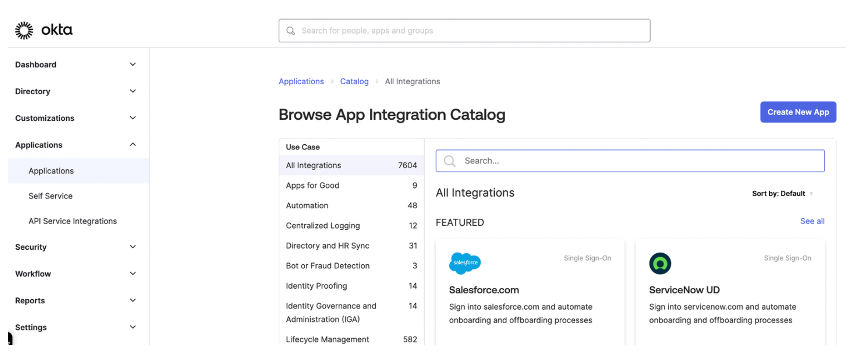Click the 7604 integrations count
The image size is (868, 353).
(408, 165)
